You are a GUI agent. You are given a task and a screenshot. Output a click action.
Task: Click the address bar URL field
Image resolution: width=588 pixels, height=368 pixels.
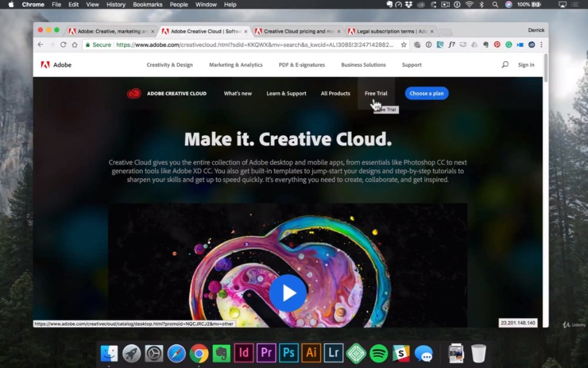[x=254, y=45]
